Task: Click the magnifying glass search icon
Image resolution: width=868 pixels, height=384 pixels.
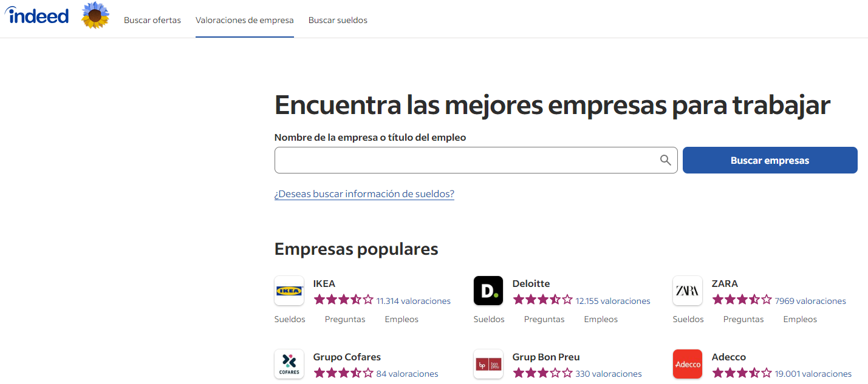Action: point(665,160)
